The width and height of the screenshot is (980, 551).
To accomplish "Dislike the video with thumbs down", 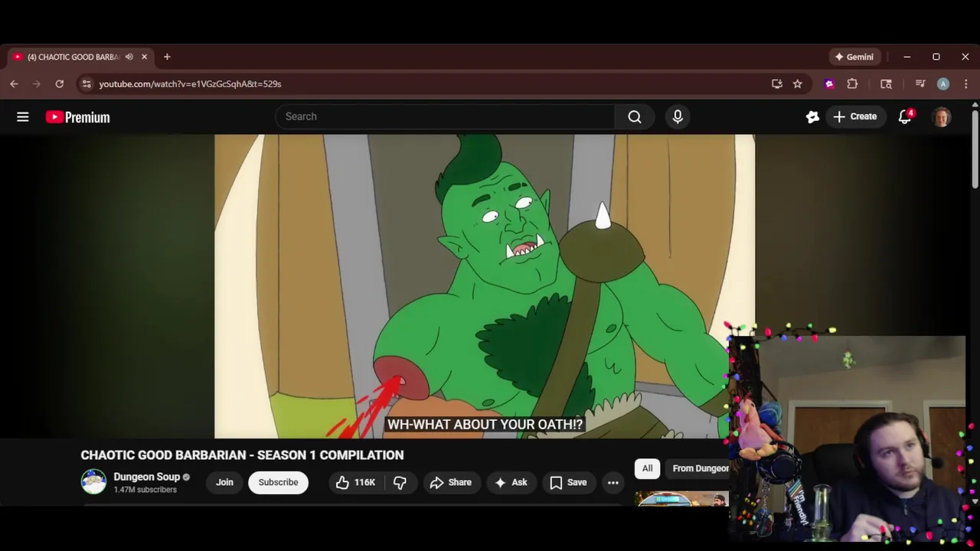I will coord(400,482).
